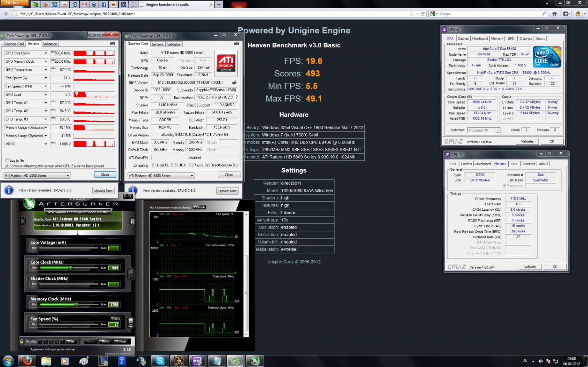Click the Fan Speed slider track in Afterburner
588x367 pixels.
pos(69,324)
